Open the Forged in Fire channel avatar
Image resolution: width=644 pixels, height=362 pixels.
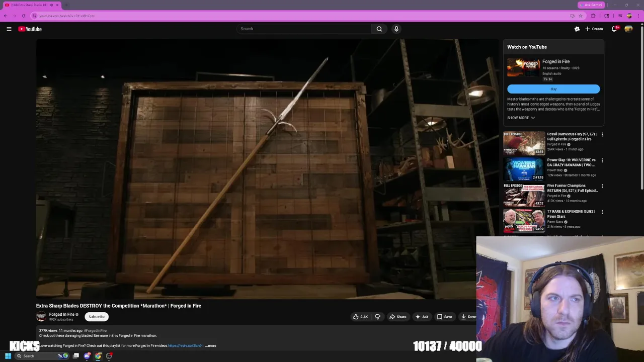(41, 316)
